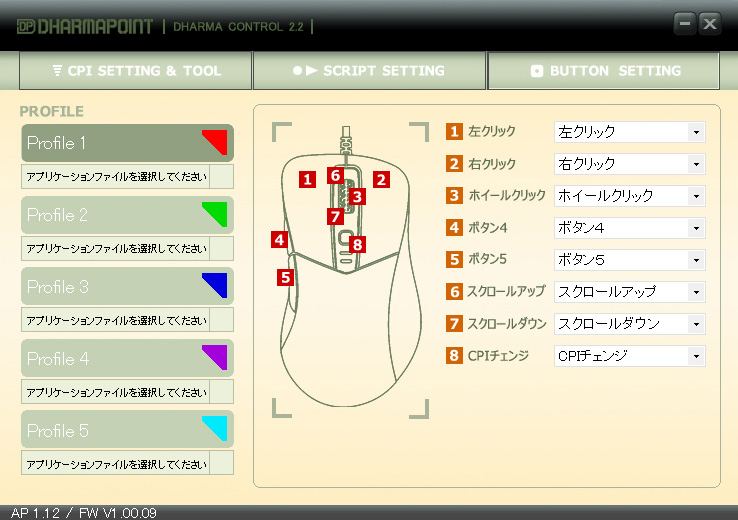Click button marker 1 on mouse diagram
Screen dimensions: 738x520
[307, 180]
